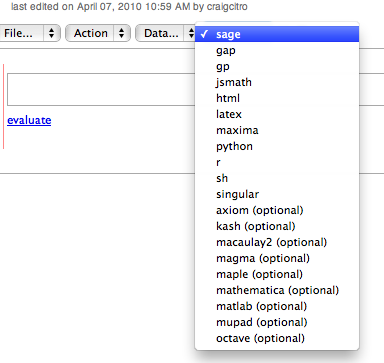The image size is (384, 363).
Task: Select latex from the dropdown menu
Action: [277, 114]
